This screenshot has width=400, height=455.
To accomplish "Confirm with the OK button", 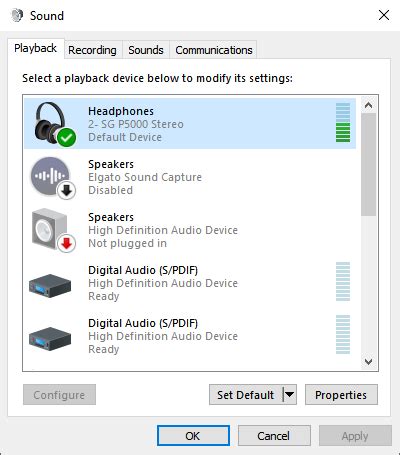I will point(193,436).
